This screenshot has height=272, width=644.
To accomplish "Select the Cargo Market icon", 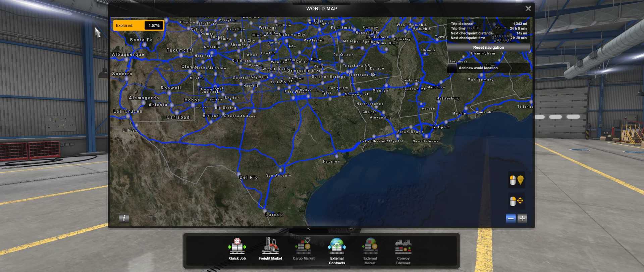I will [303, 249].
